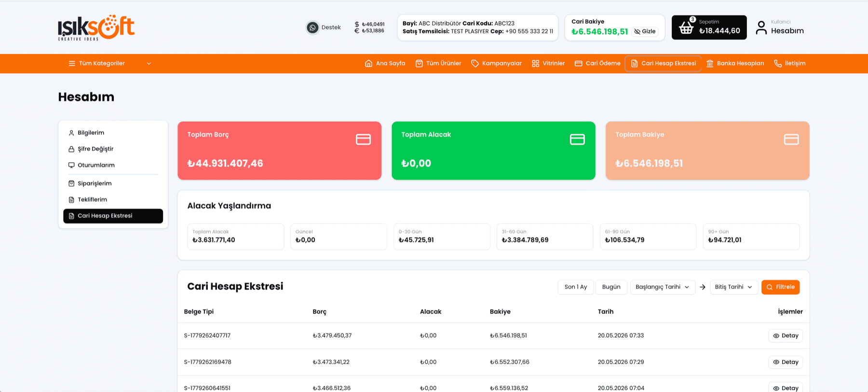This screenshot has height=392, width=868.
Task: View Detay for document S-1779262169478
Action: (x=786, y=362)
